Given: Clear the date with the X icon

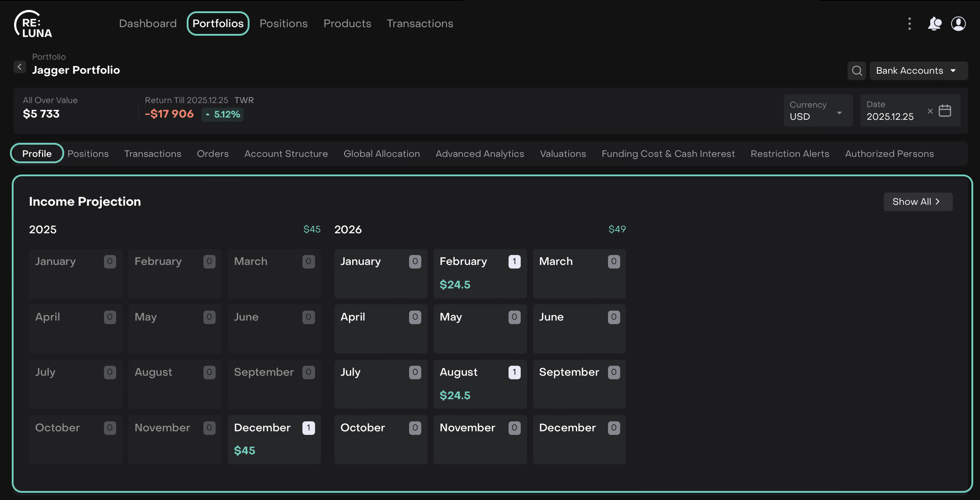Looking at the screenshot, I should point(930,111).
